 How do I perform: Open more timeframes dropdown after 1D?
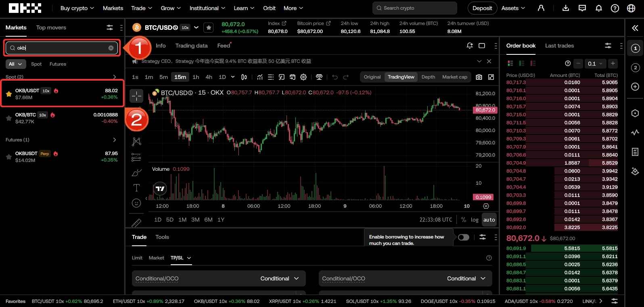[233, 77]
